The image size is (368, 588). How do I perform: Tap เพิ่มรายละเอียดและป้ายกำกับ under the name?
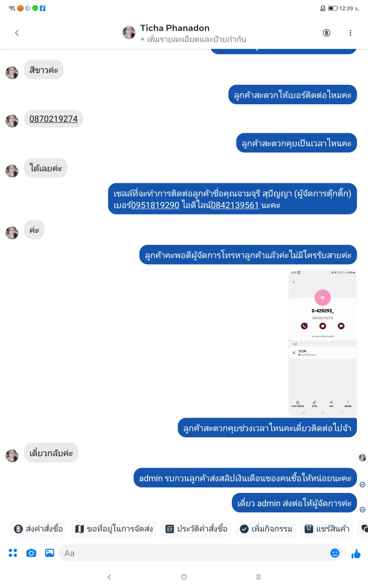click(x=193, y=40)
